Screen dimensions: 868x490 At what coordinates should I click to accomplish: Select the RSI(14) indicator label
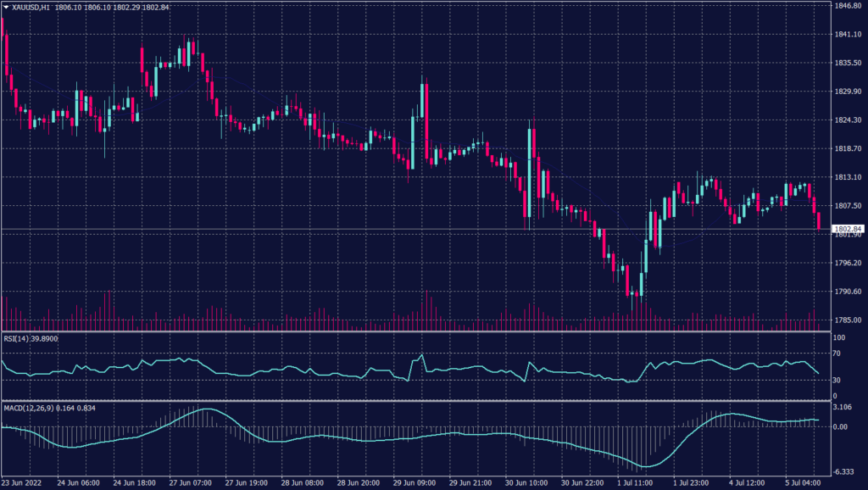click(17, 338)
